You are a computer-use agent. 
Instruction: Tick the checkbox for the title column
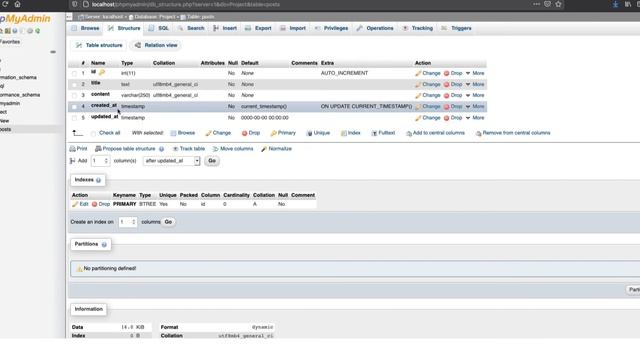[74, 84]
